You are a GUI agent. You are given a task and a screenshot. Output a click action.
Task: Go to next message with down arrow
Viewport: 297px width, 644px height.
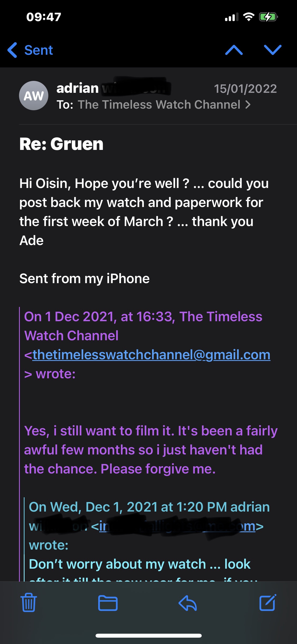coord(273,50)
